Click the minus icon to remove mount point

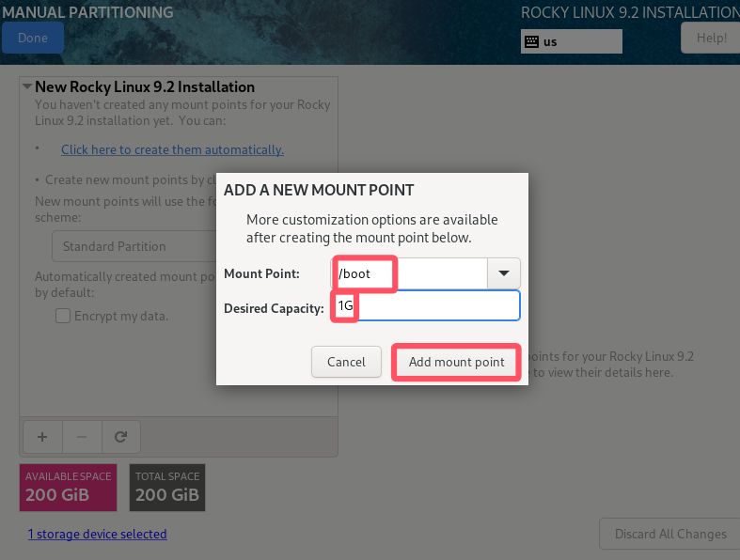point(82,437)
